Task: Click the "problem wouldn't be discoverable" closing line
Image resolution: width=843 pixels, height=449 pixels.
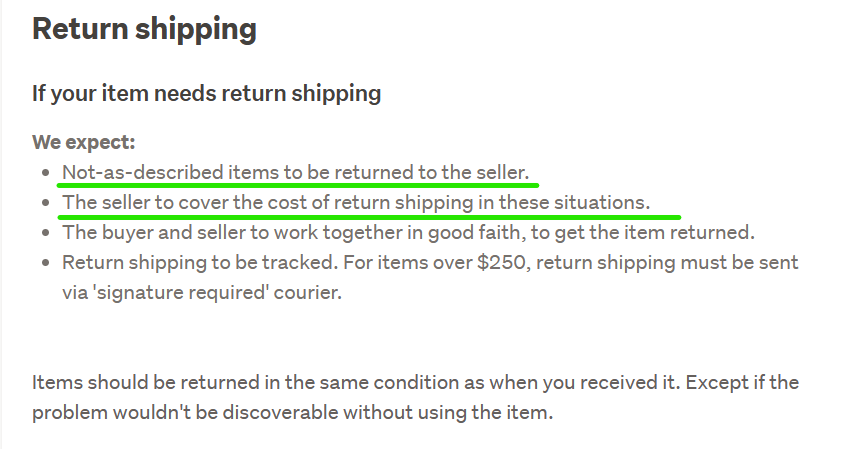Action: [292, 413]
